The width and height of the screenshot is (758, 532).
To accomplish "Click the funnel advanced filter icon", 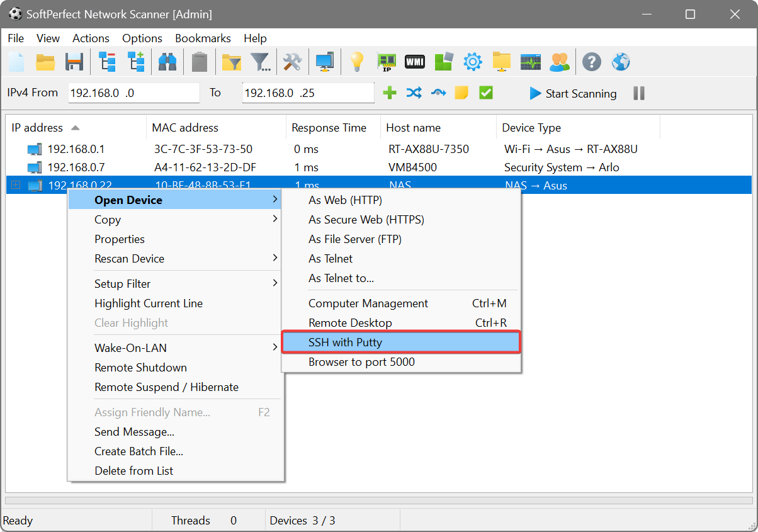I will click(261, 62).
